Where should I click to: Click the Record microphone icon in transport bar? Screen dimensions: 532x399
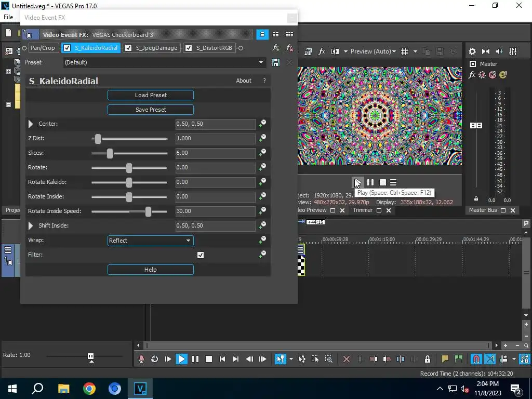(141, 359)
